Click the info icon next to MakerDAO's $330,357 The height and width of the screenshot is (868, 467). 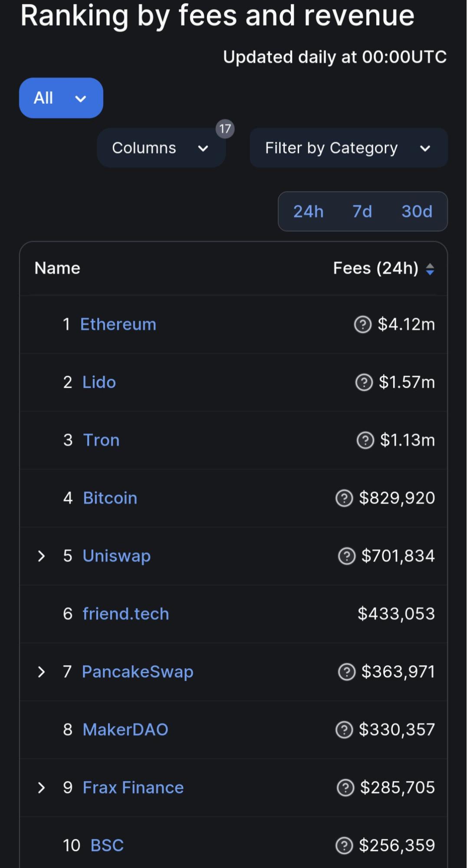pyautogui.click(x=344, y=729)
